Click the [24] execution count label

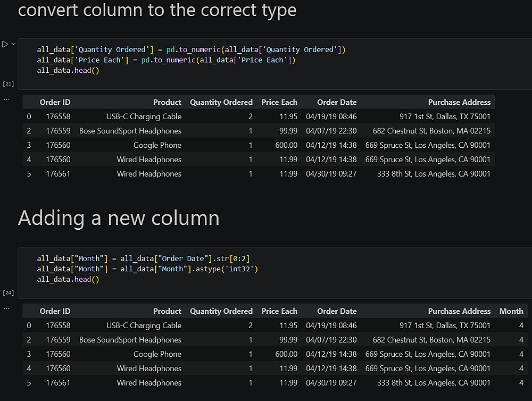pyautogui.click(x=9, y=293)
